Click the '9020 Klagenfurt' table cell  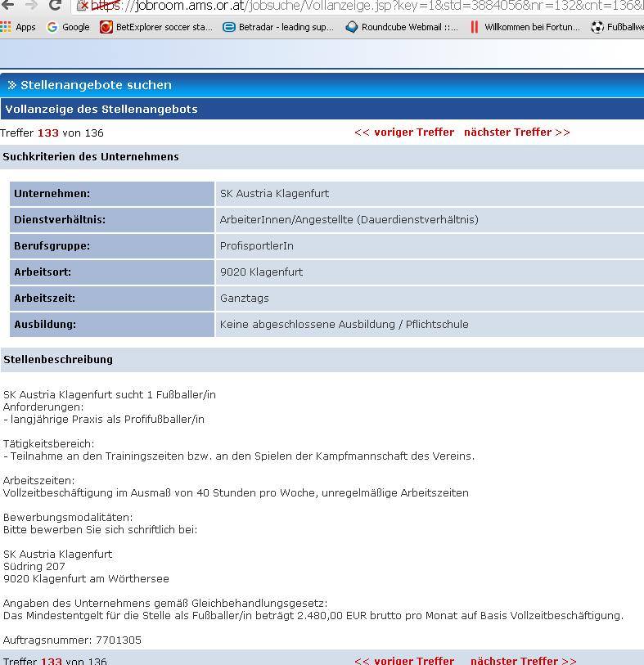click(x=430, y=272)
